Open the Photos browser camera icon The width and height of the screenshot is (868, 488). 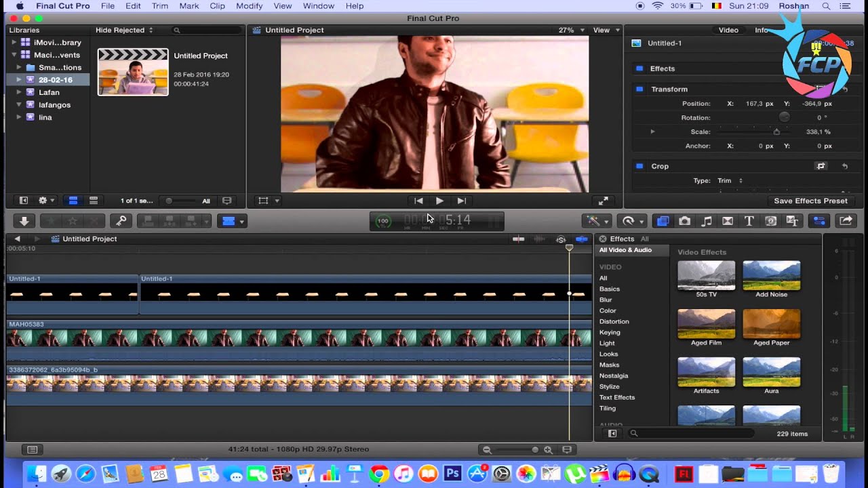tap(685, 221)
